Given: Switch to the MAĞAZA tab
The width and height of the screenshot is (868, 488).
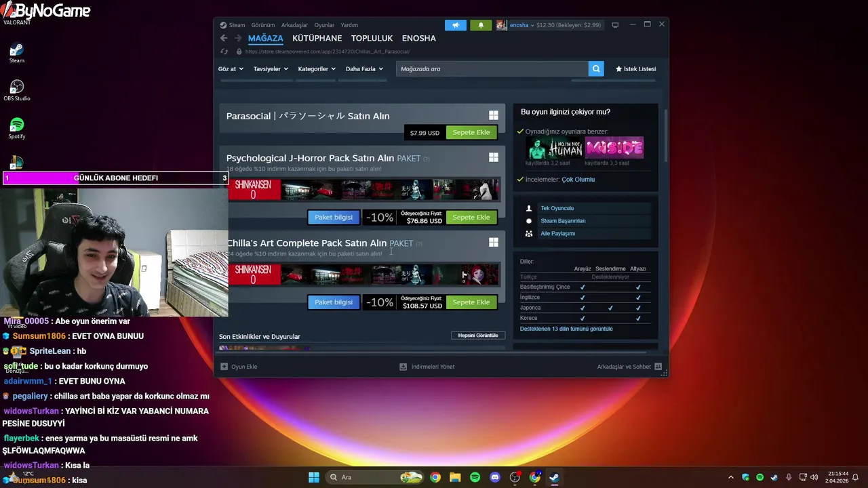Looking at the screenshot, I should [x=266, y=38].
